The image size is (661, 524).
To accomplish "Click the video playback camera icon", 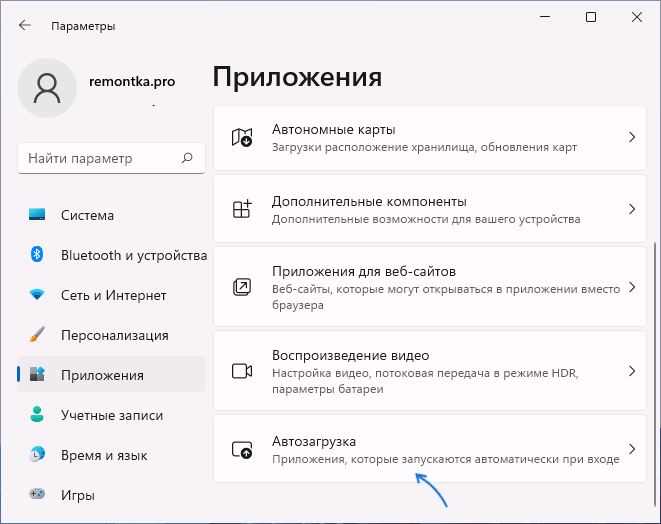I will [242, 371].
